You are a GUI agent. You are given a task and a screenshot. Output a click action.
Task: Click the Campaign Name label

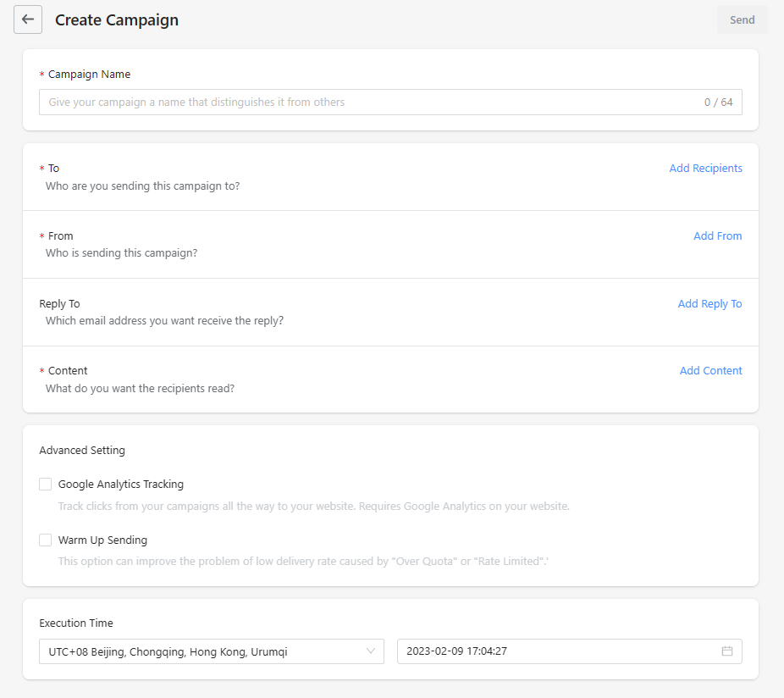point(89,74)
